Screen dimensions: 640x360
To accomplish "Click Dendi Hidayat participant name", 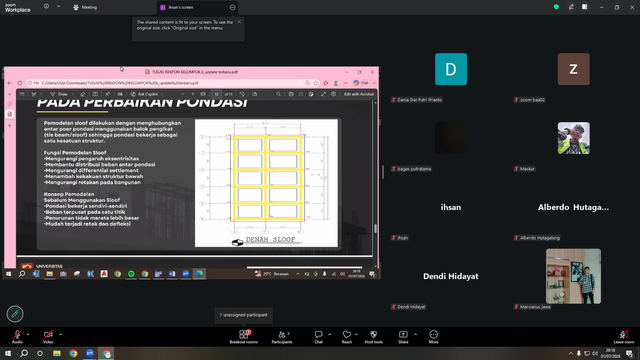I will tap(451, 276).
